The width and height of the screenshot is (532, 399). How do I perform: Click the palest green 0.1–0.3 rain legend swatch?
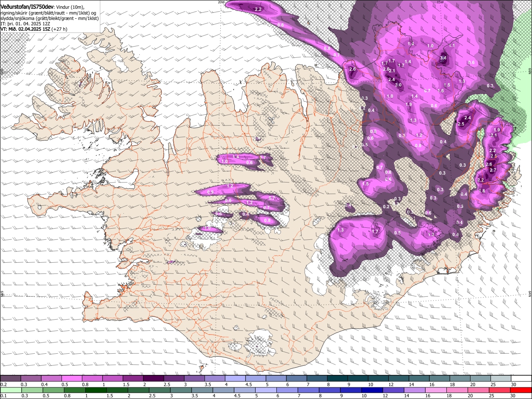(x=10, y=390)
